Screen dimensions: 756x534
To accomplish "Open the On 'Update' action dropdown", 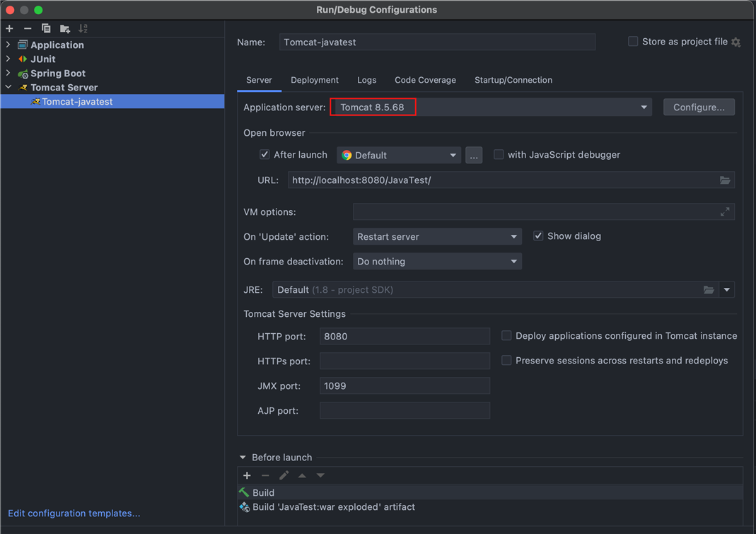I will tap(437, 236).
